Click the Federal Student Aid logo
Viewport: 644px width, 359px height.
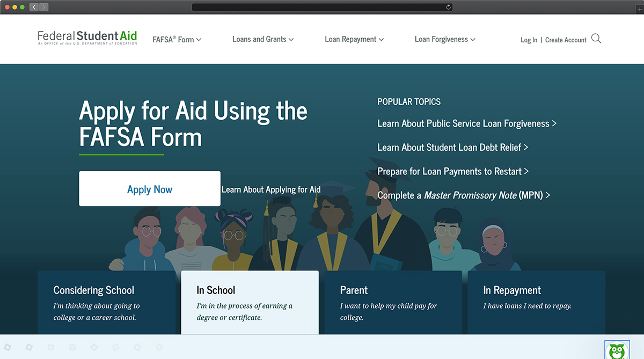pos(87,38)
